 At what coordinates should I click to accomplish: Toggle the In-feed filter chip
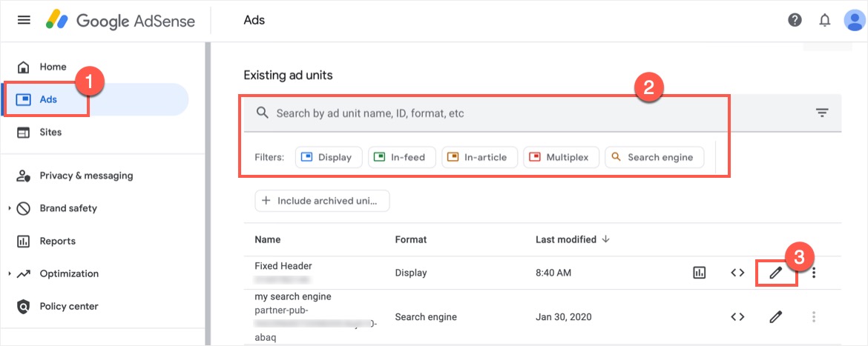point(402,157)
